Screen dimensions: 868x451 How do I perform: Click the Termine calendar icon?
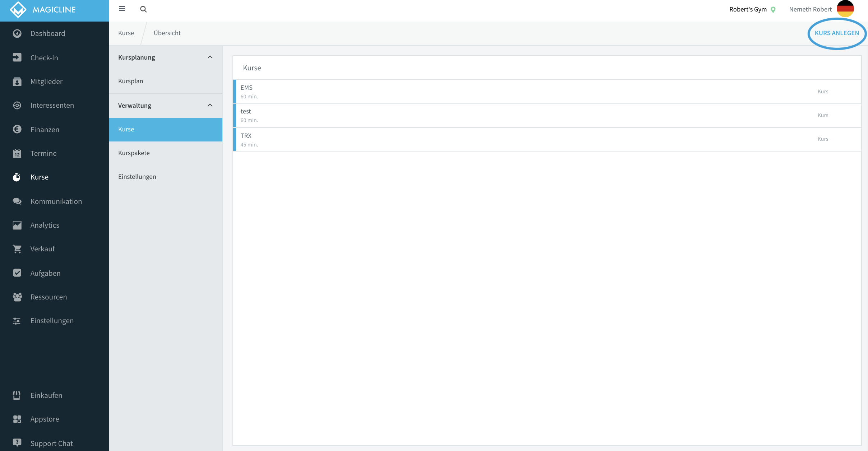pos(17,153)
